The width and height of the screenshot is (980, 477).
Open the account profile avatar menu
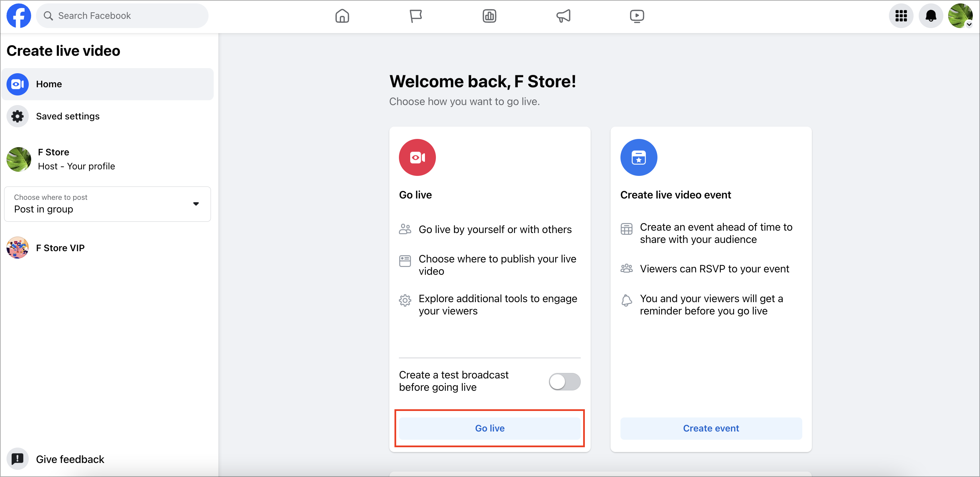click(960, 16)
